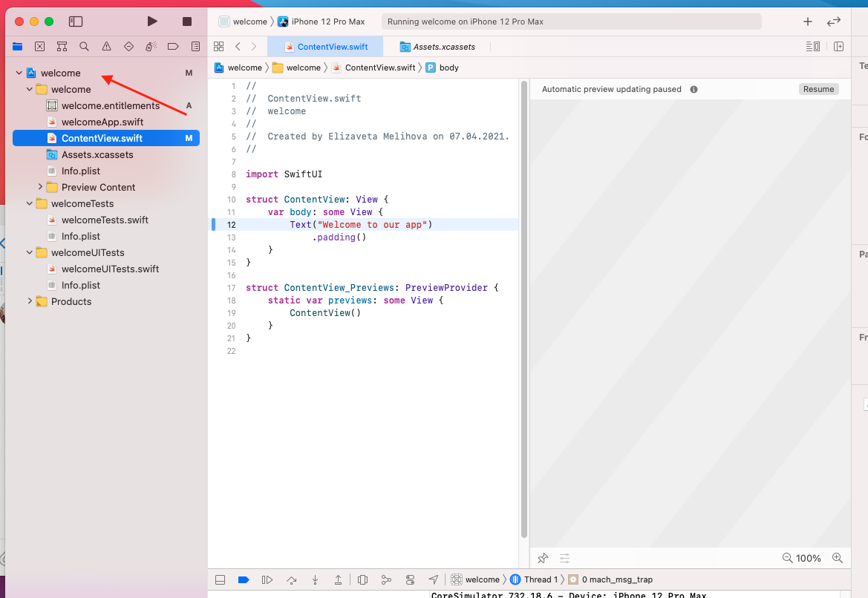Viewport: 868px width, 598px height.
Task: Click the Library plus button
Action: (x=808, y=22)
